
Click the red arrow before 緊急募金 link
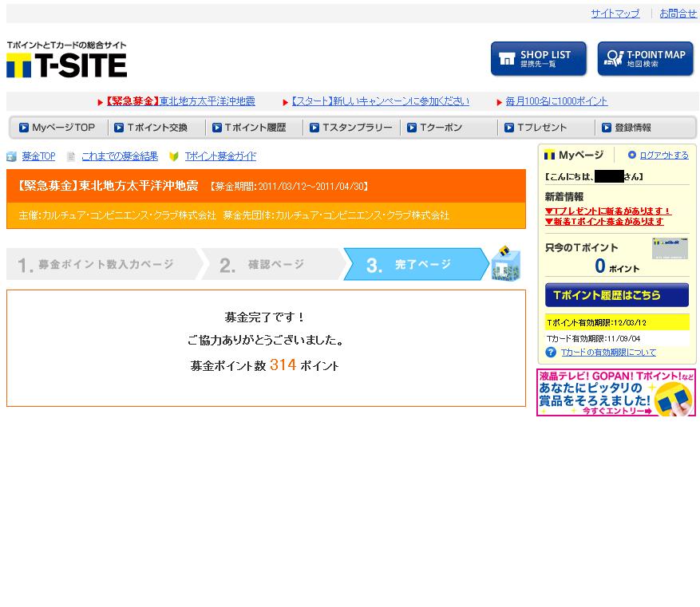click(x=100, y=102)
